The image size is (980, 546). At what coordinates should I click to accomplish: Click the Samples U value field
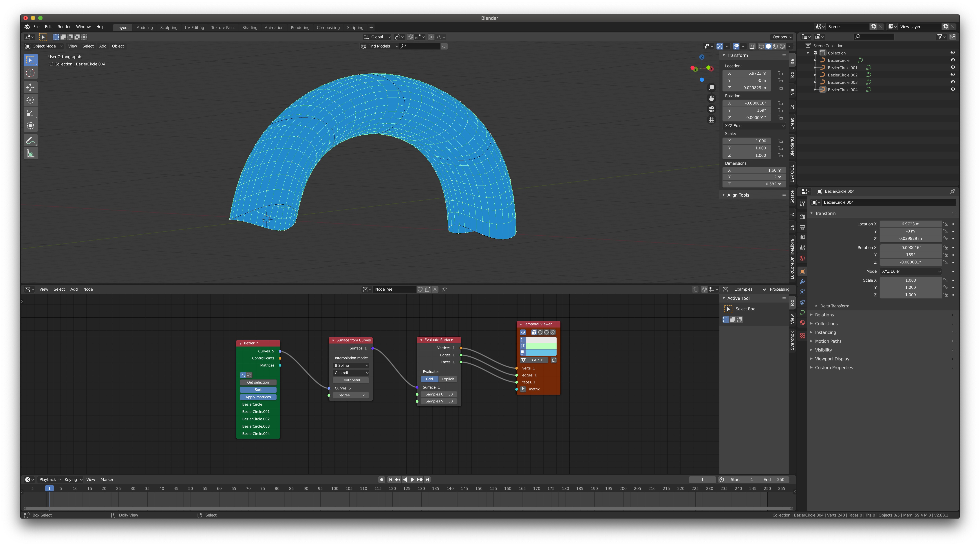439,394
